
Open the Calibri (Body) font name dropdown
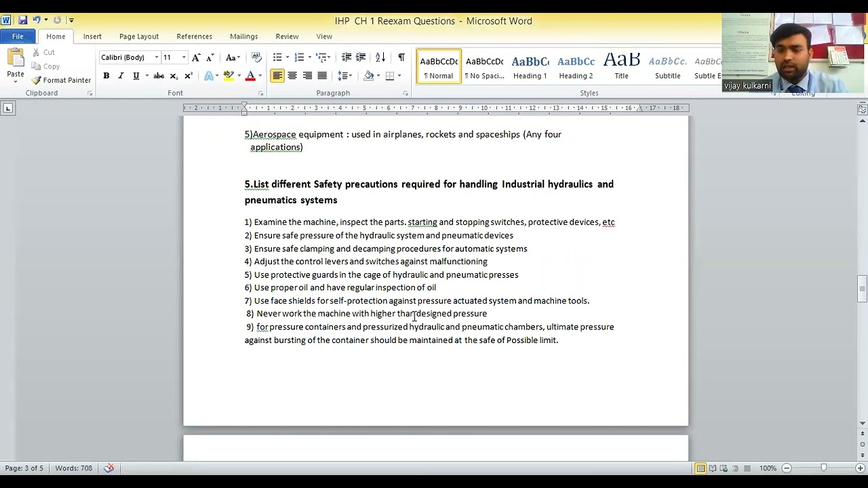(x=157, y=58)
